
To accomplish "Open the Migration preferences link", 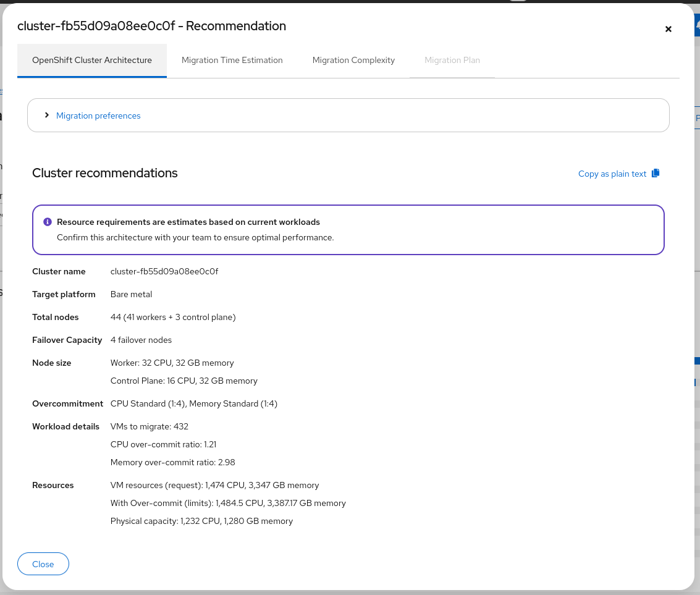I will pos(98,116).
